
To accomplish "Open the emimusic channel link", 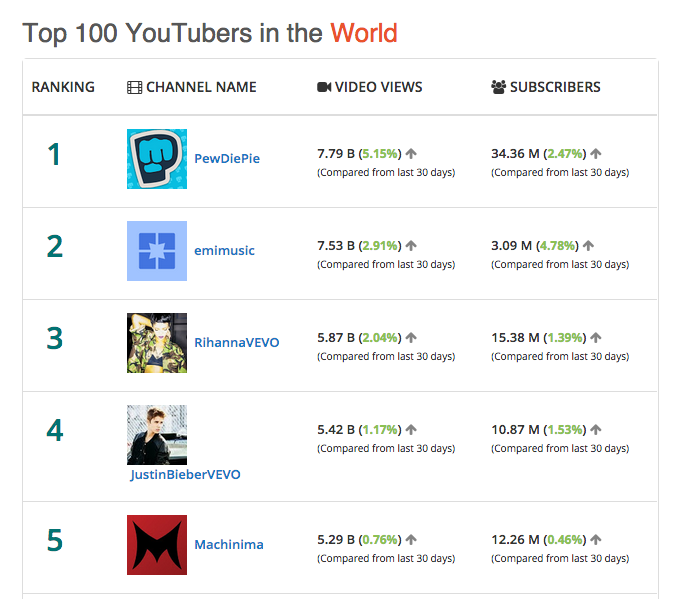I will (x=224, y=251).
